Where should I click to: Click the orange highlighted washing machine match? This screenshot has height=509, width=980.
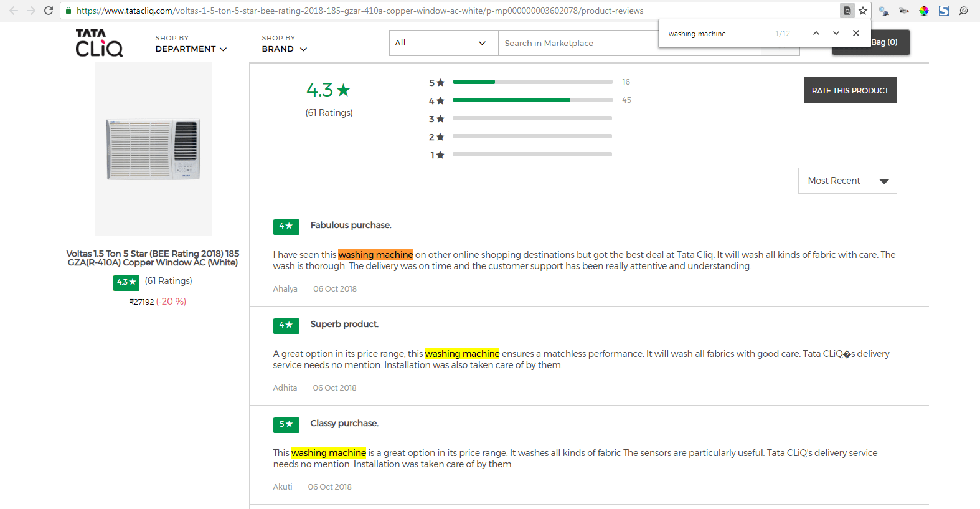pos(375,255)
